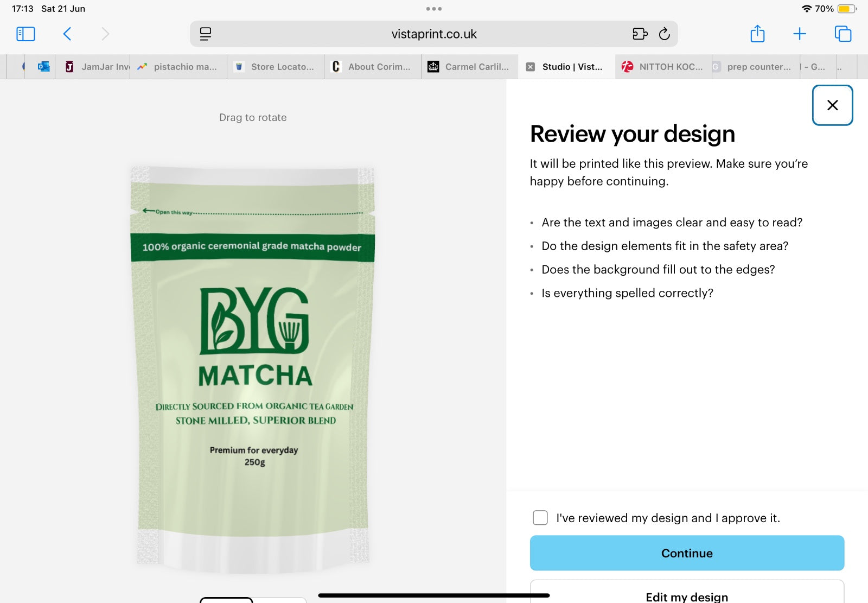Screen dimensions: 868x603
Task: Switch to the Outlook tab
Action: click(x=43, y=67)
